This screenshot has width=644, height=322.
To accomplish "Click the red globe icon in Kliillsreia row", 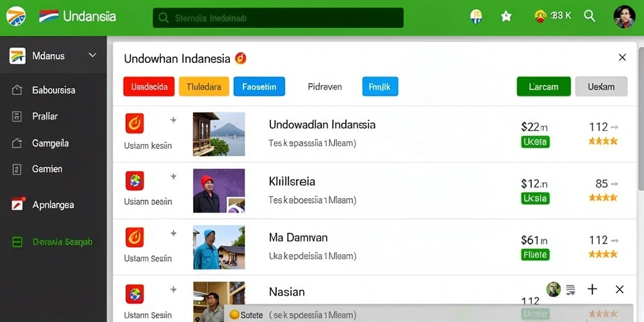I will pos(135,180).
